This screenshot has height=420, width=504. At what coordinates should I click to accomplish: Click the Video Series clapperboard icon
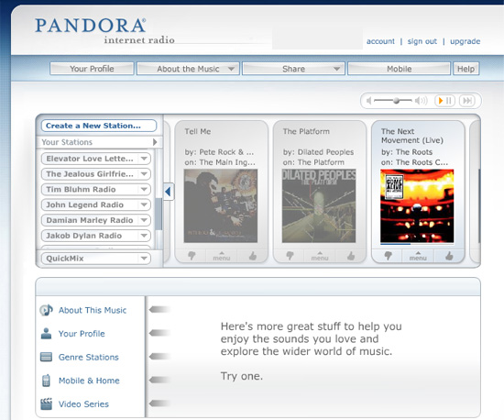point(47,403)
